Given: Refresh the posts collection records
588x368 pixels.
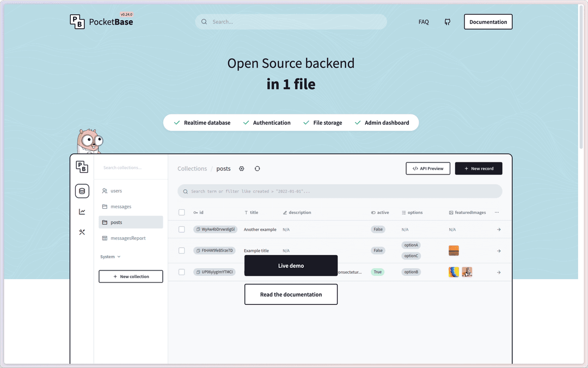Looking at the screenshot, I should (257, 168).
